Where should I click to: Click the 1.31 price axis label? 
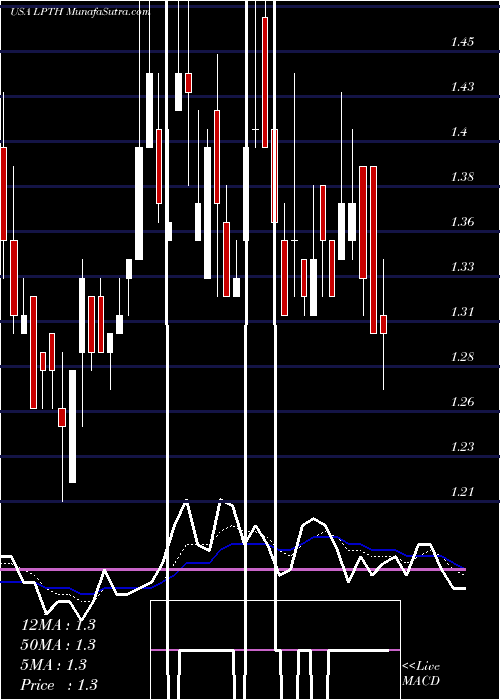pyautogui.click(x=462, y=312)
